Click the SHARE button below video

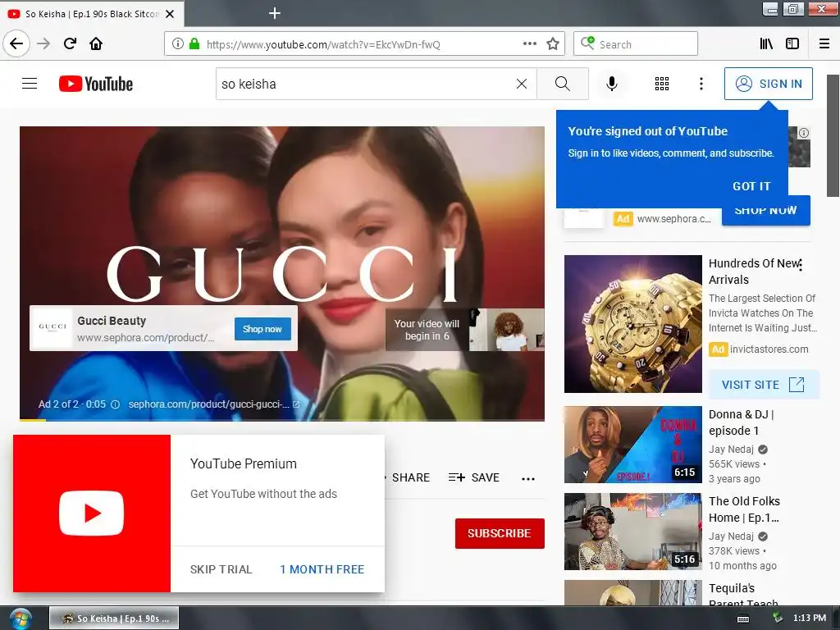[x=410, y=478]
